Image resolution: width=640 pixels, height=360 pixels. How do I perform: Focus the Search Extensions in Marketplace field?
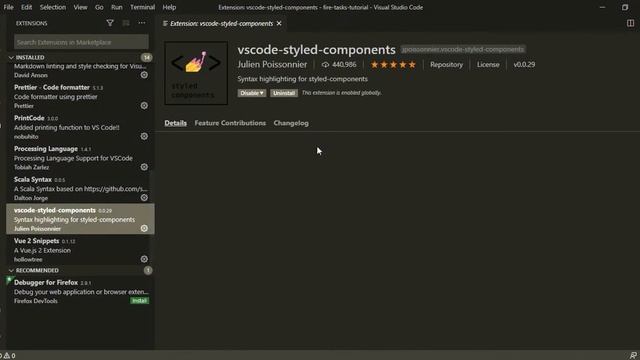[81, 42]
